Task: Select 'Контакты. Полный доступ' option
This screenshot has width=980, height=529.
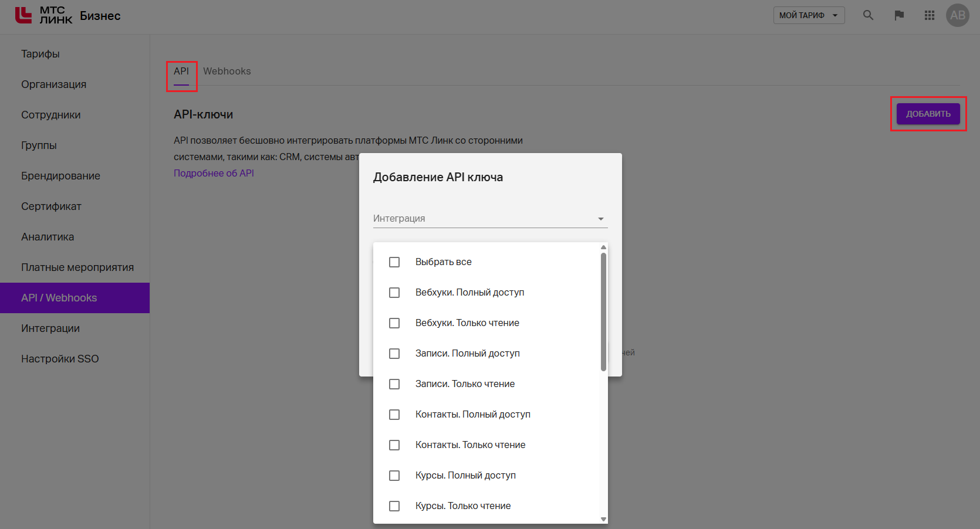Action: click(x=394, y=415)
